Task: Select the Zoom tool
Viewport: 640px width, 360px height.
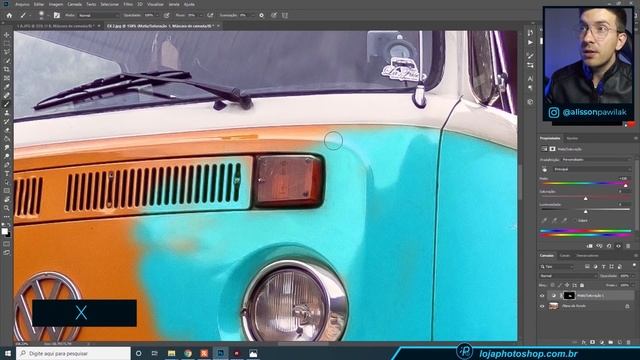Action: [7, 208]
